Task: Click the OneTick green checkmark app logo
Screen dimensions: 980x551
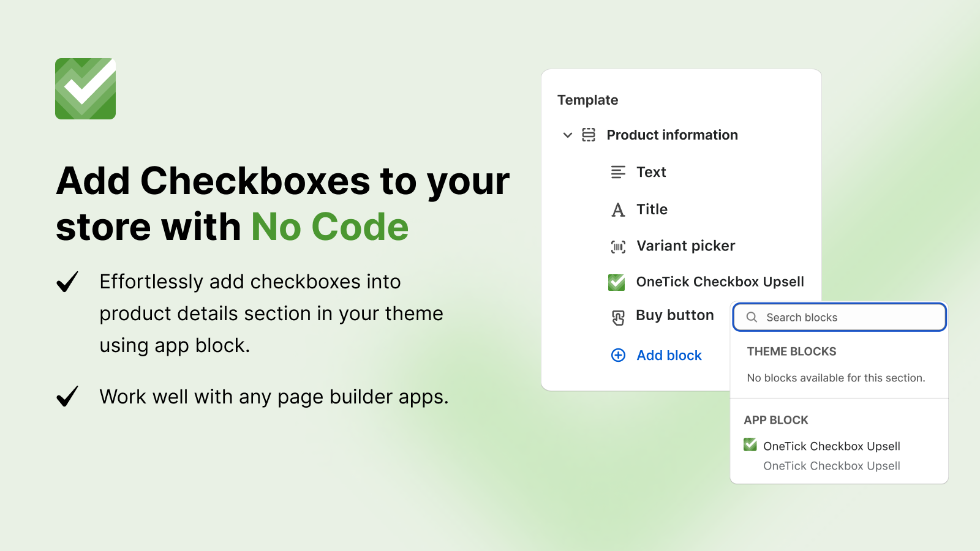Action: [85, 89]
